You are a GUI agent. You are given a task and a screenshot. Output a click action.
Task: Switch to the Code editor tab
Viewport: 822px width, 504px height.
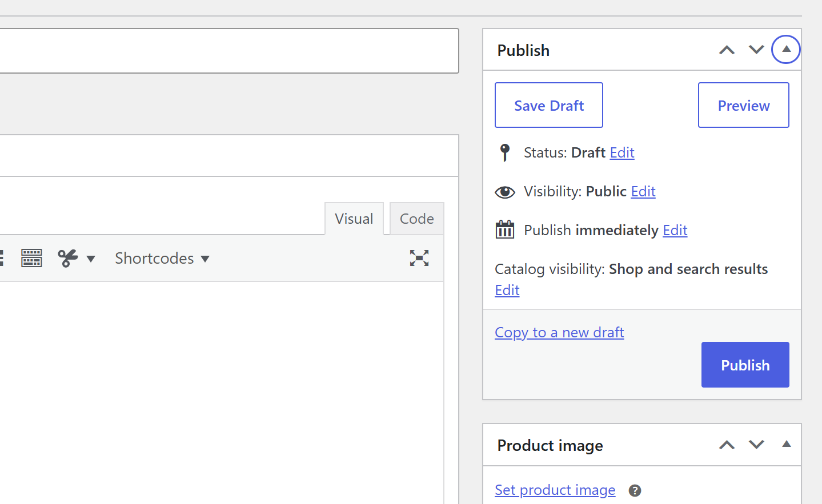click(417, 219)
